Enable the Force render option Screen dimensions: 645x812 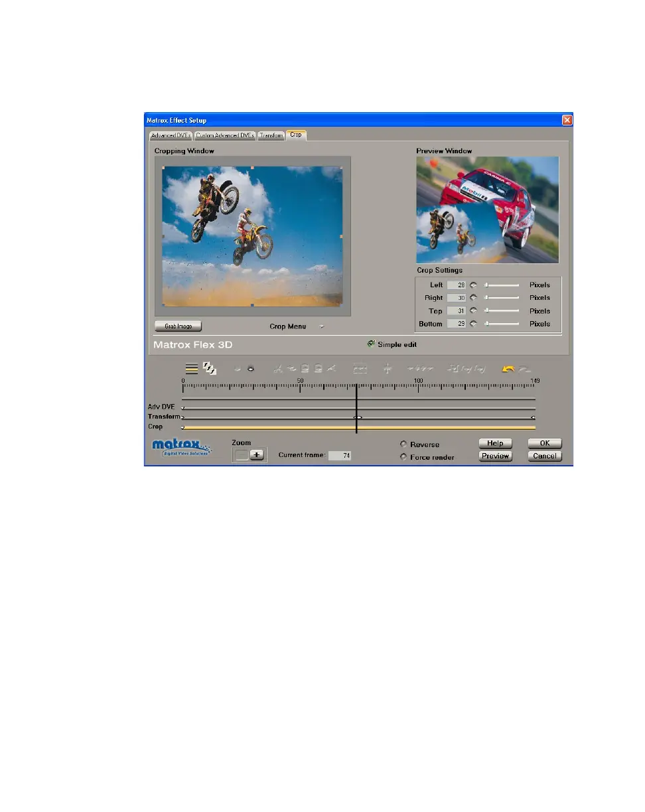coord(403,457)
